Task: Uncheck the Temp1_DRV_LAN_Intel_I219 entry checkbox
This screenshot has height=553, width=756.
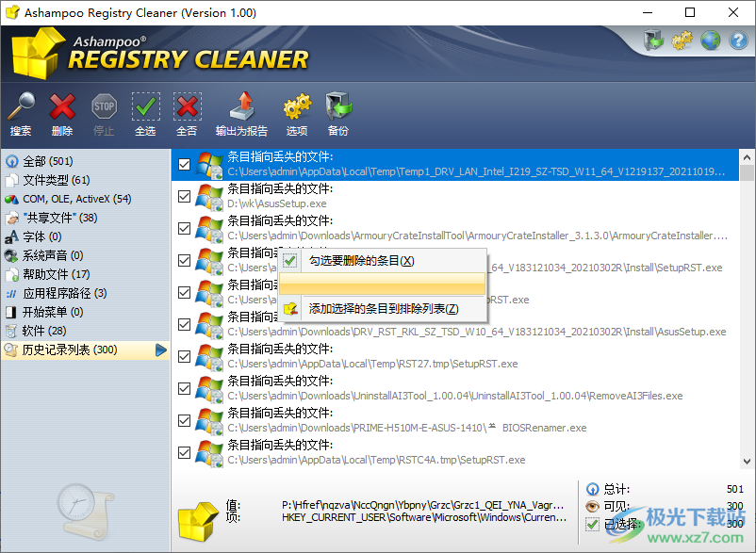Action: [x=184, y=164]
